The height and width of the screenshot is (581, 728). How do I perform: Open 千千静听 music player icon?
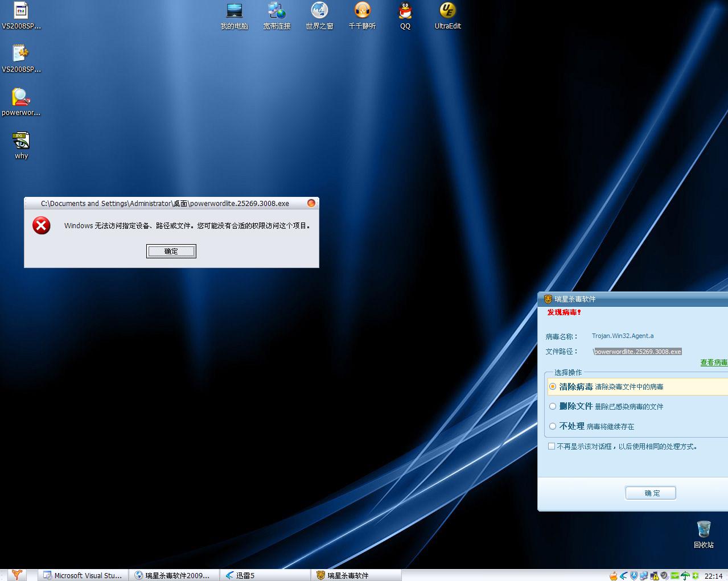point(362,11)
